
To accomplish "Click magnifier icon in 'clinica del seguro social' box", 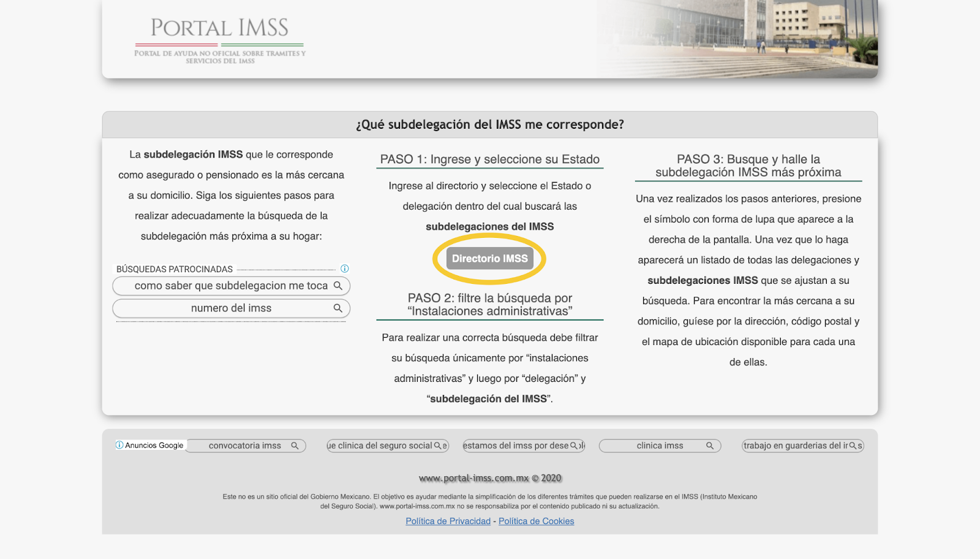I will click(437, 446).
